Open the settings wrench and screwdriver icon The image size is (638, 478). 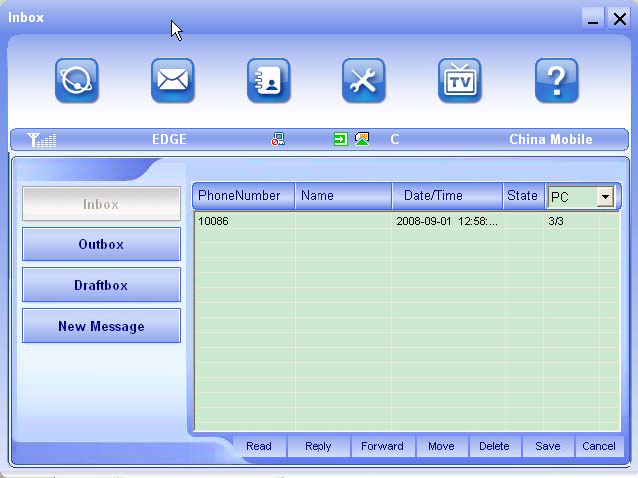click(364, 80)
